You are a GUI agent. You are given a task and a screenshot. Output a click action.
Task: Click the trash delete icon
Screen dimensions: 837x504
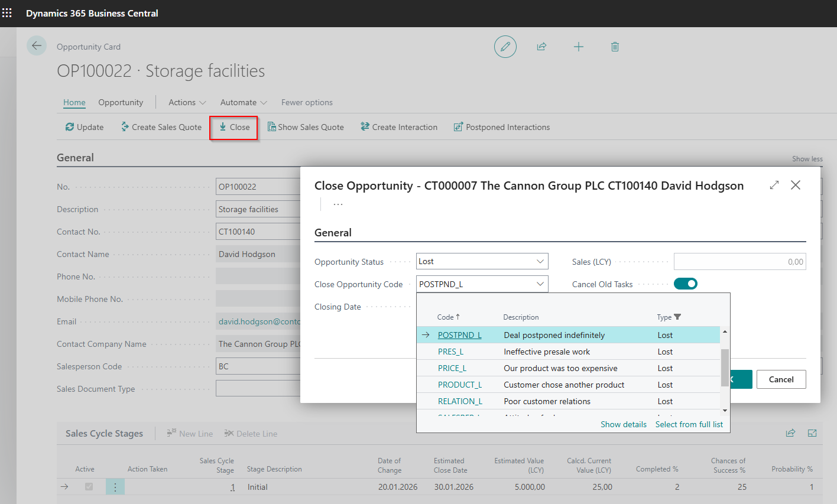pos(615,47)
